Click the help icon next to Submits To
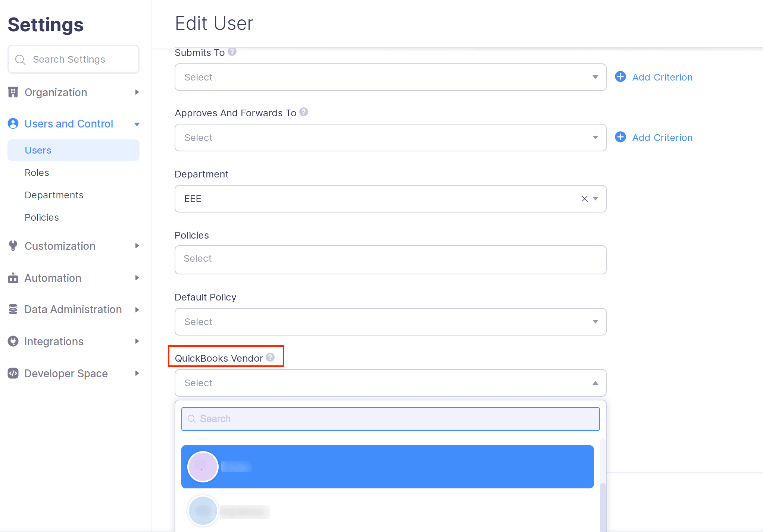The width and height of the screenshot is (763, 532). [x=232, y=52]
